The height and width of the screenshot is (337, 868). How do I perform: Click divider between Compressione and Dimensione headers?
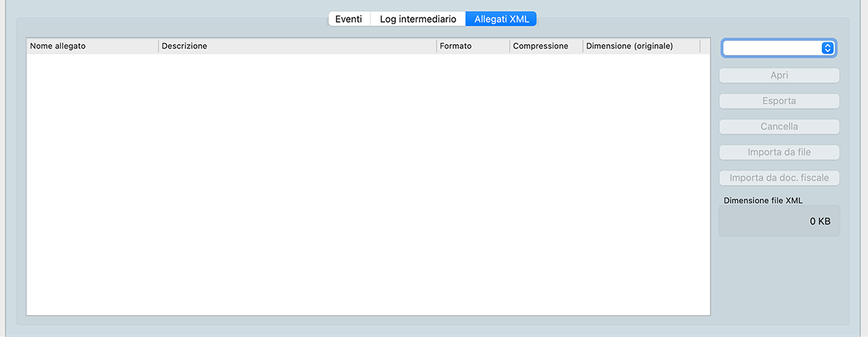coord(583,46)
